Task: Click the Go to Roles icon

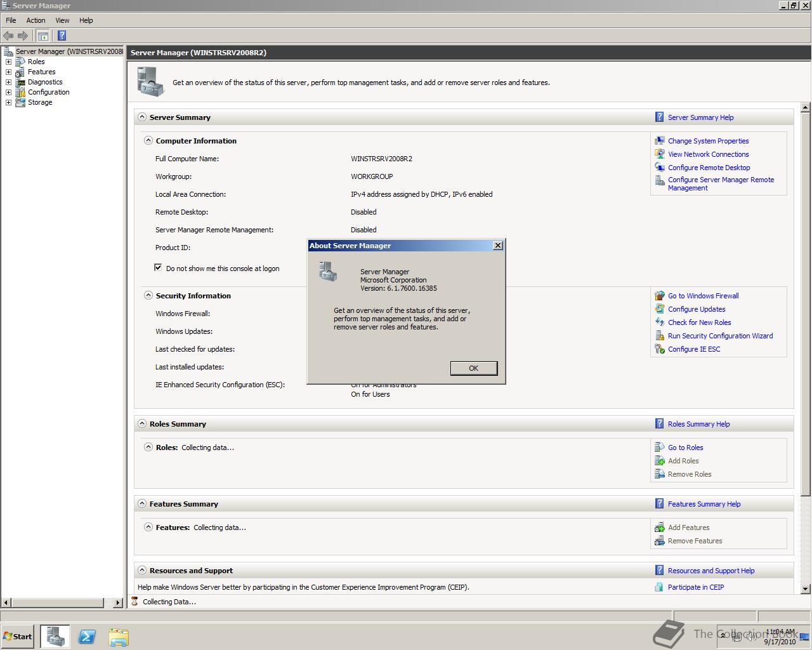Action: pos(660,448)
